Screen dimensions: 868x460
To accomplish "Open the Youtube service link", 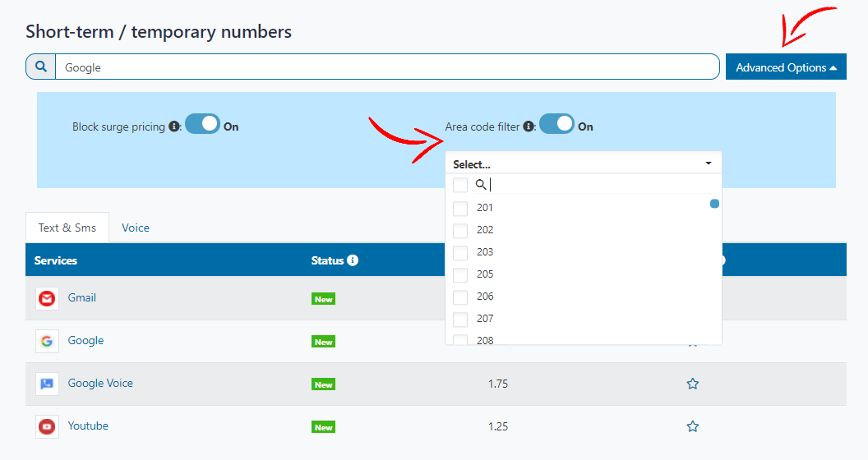I will [88, 426].
